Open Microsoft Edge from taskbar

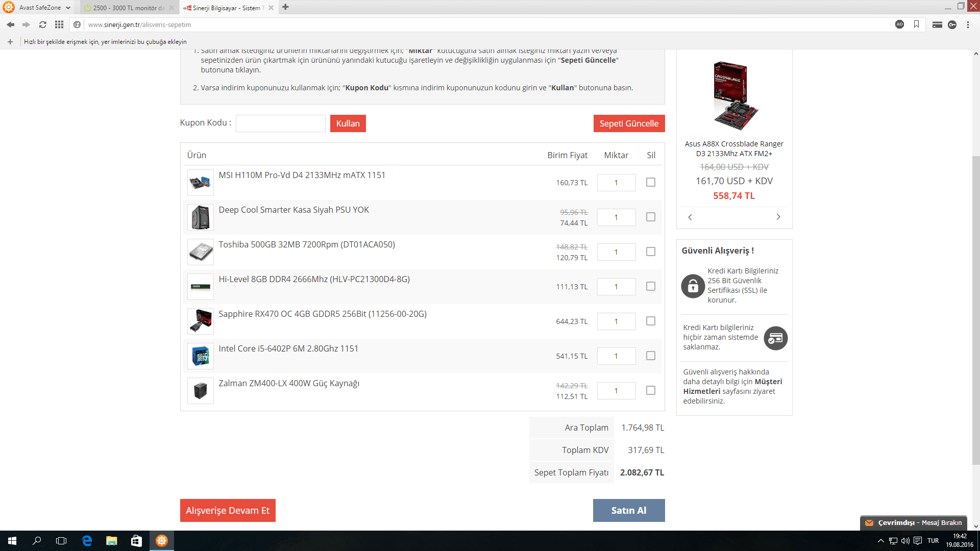coord(87,541)
